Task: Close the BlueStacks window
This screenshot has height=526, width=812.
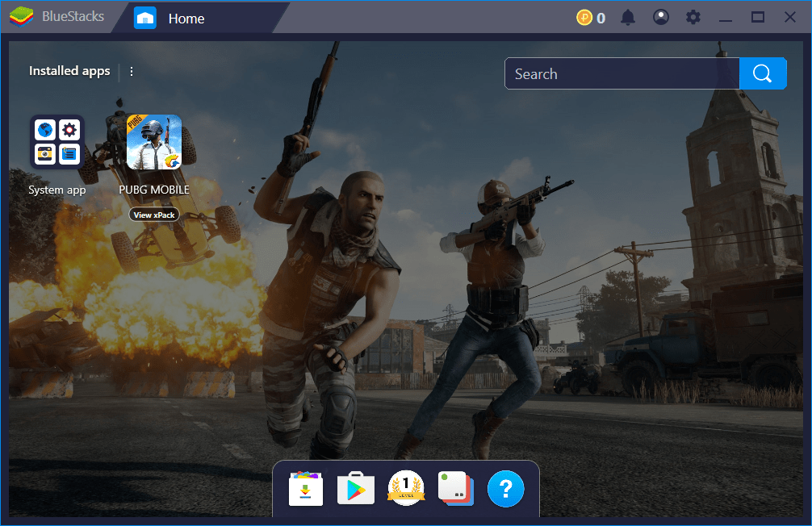Action: click(x=789, y=18)
